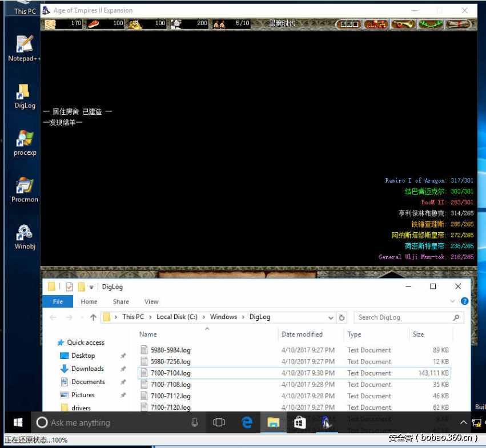Select the 7100-7104.log file
The height and width of the screenshot is (448, 486).
(170, 373)
